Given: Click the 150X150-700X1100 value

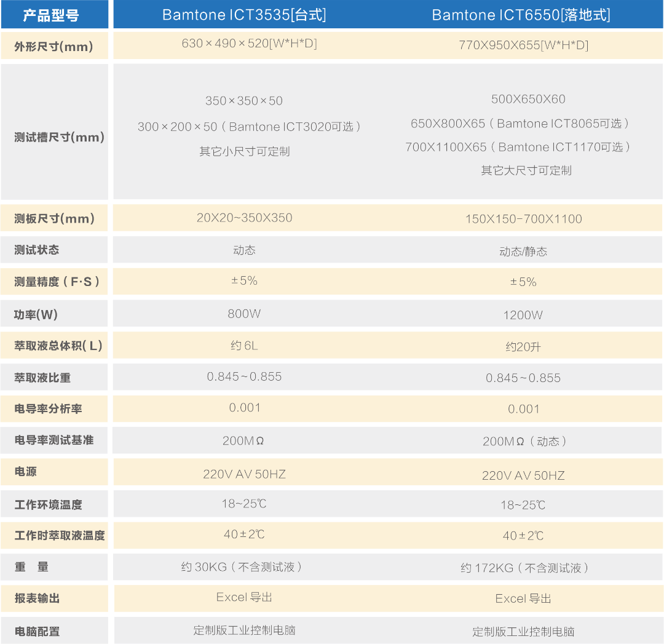Looking at the screenshot, I should [x=524, y=219].
